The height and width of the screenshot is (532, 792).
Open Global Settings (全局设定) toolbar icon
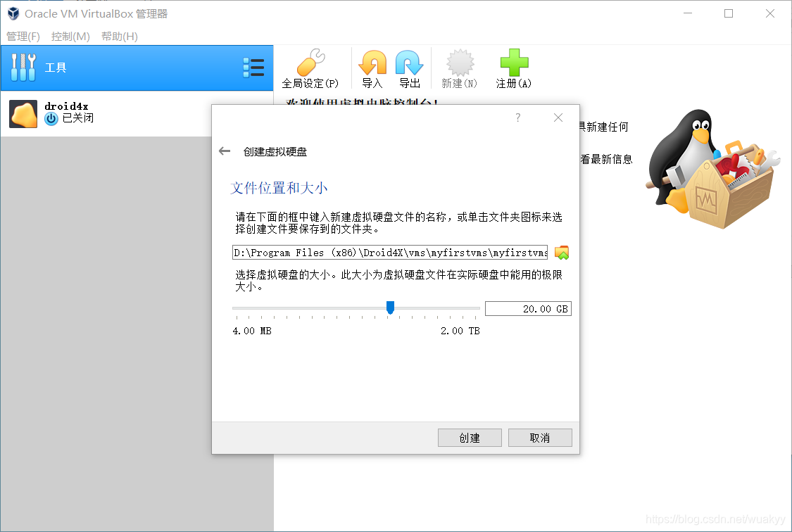pos(310,63)
